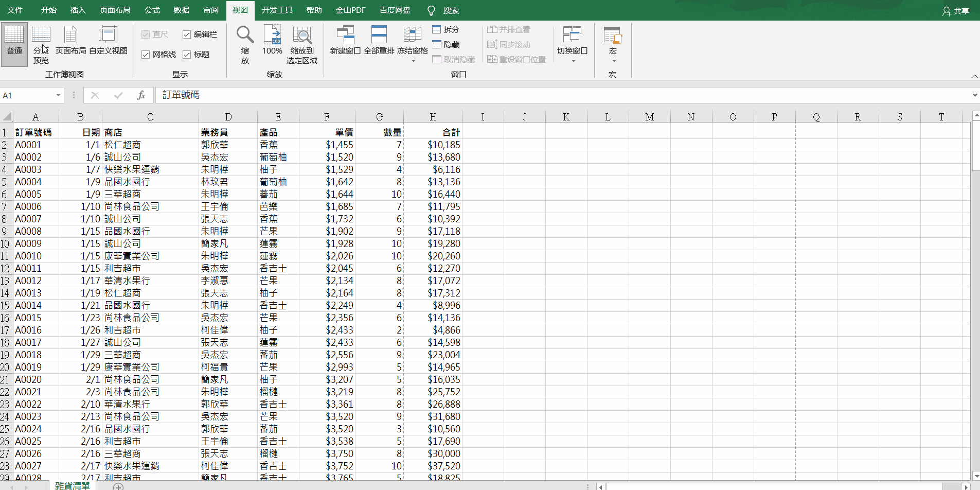Open the File (文件) tab
This screenshot has height=490, width=980.
click(15, 10)
